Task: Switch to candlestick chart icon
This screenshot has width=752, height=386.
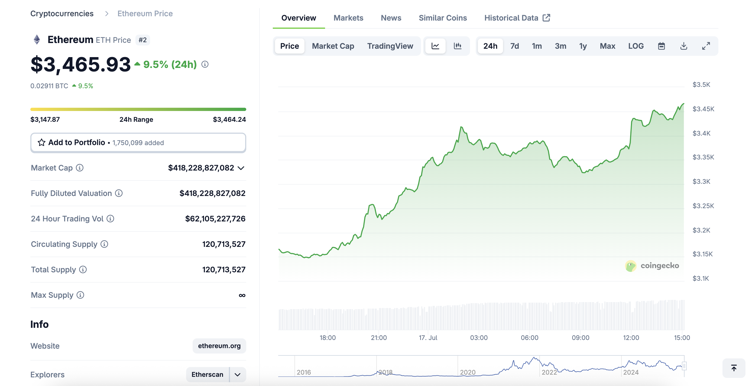Action: click(x=458, y=46)
